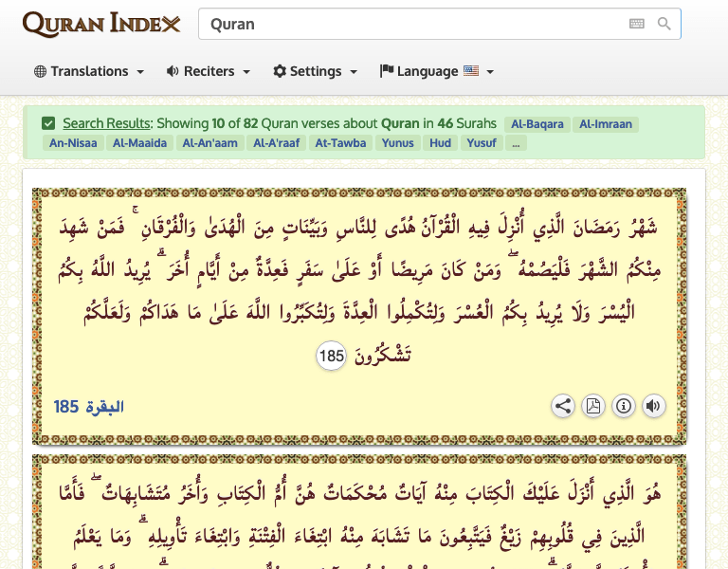The height and width of the screenshot is (569, 728).
Task: Select the Yusuf surah tag
Action: tap(482, 143)
